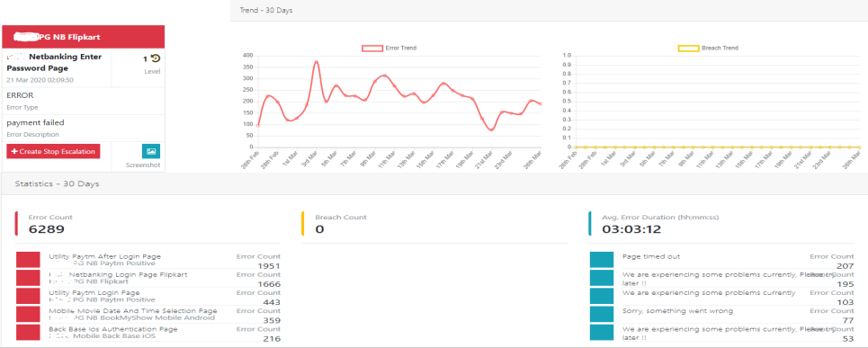
Task: Click 26th Feb start point on Error Trend
Action: (x=258, y=126)
